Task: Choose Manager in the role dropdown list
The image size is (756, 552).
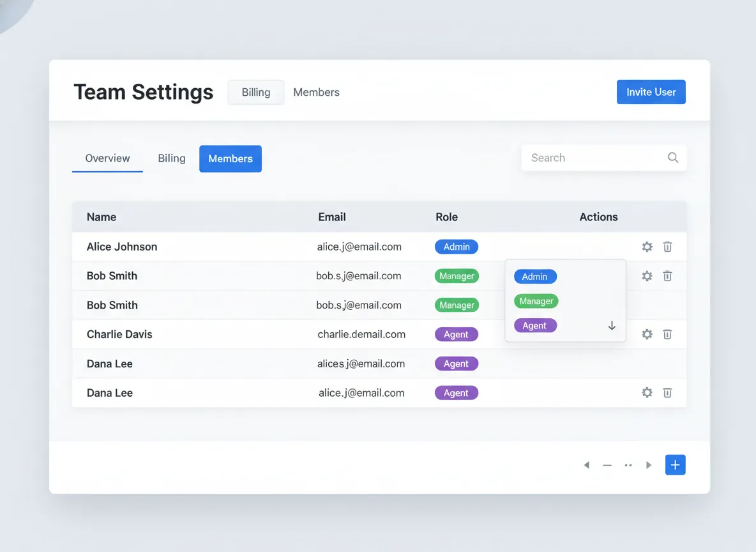Action: pos(536,301)
